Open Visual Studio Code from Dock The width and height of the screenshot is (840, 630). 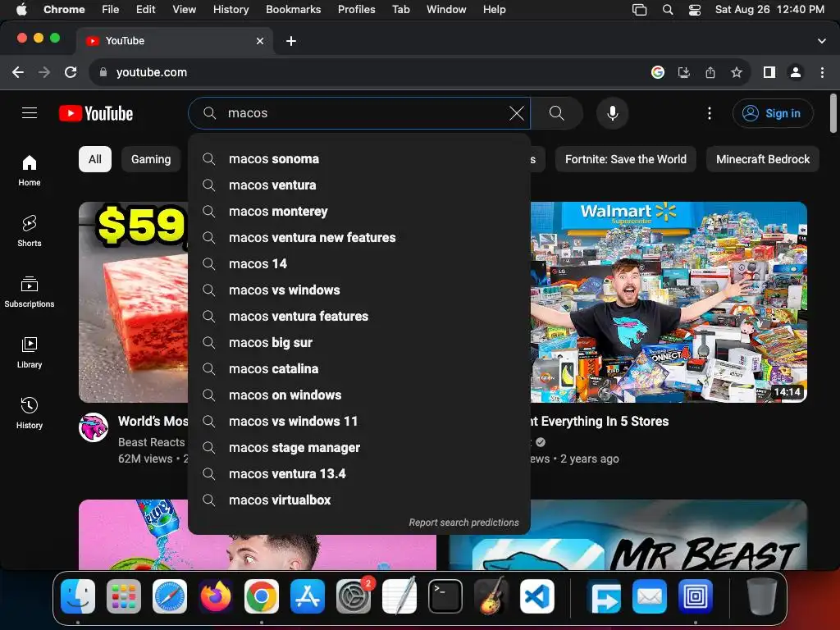tap(536, 596)
